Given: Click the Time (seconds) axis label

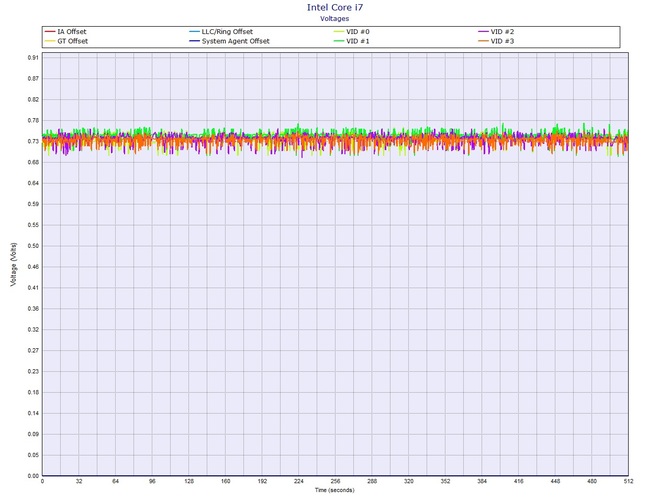Looking at the screenshot, I should [x=335, y=490].
